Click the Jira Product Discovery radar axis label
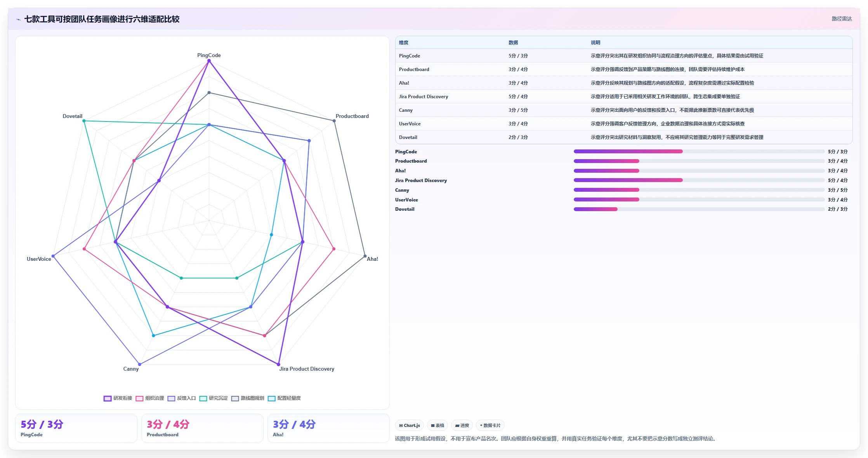This screenshot has width=868, height=458. pyautogui.click(x=307, y=369)
